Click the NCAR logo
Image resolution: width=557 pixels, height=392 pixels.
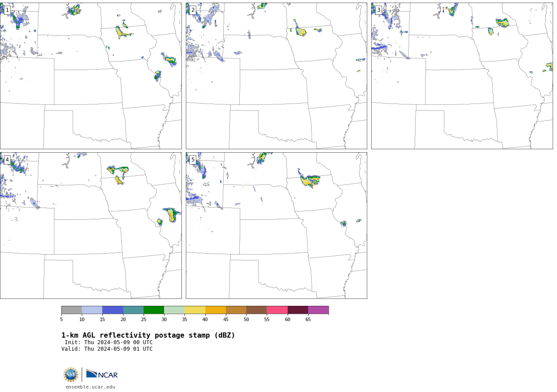coord(102,374)
